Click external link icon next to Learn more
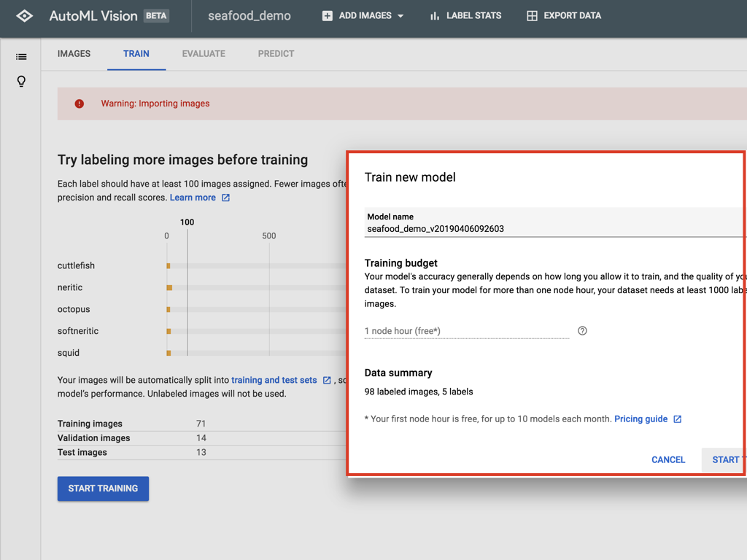 tap(226, 198)
